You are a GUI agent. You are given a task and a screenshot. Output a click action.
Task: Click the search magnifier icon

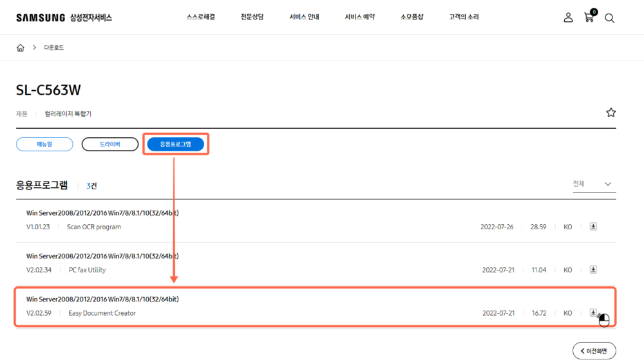pyautogui.click(x=609, y=18)
